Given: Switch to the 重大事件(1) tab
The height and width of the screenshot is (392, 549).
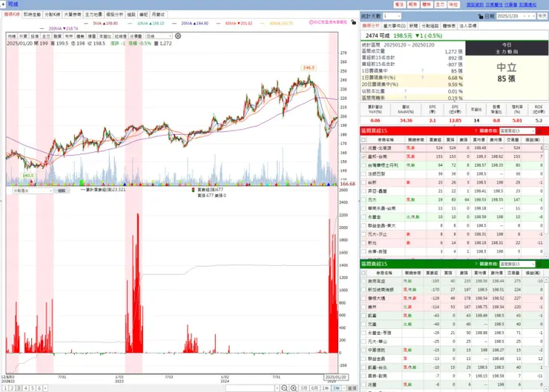Looking at the screenshot, I should (x=394, y=26).
